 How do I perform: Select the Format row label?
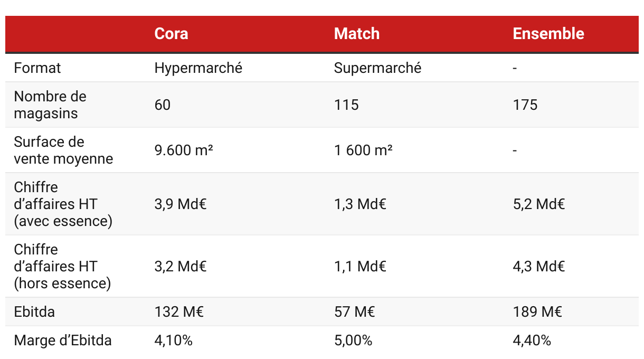tap(37, 68)
